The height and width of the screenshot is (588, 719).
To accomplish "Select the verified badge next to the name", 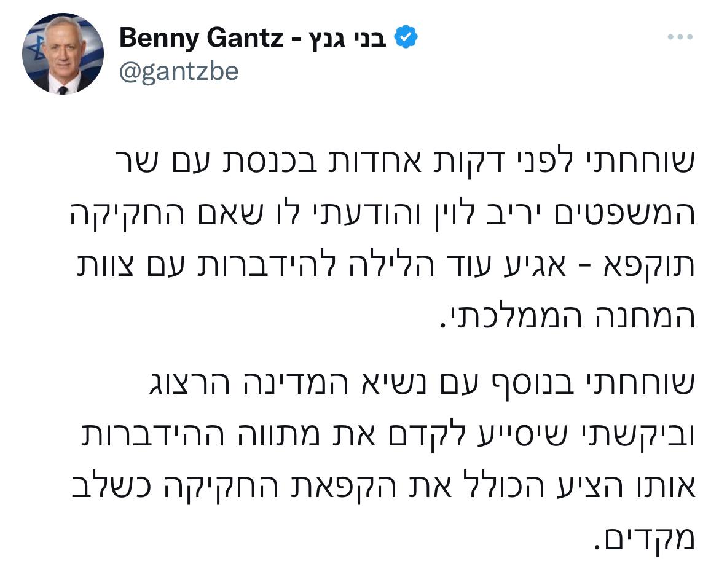I will [x=407, y=37].
